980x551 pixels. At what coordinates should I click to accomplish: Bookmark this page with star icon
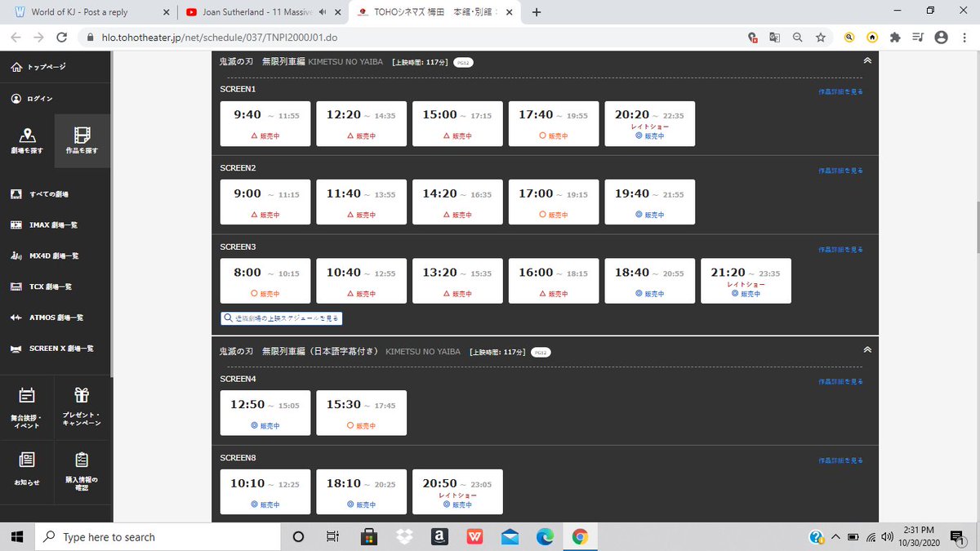(820, 38)
